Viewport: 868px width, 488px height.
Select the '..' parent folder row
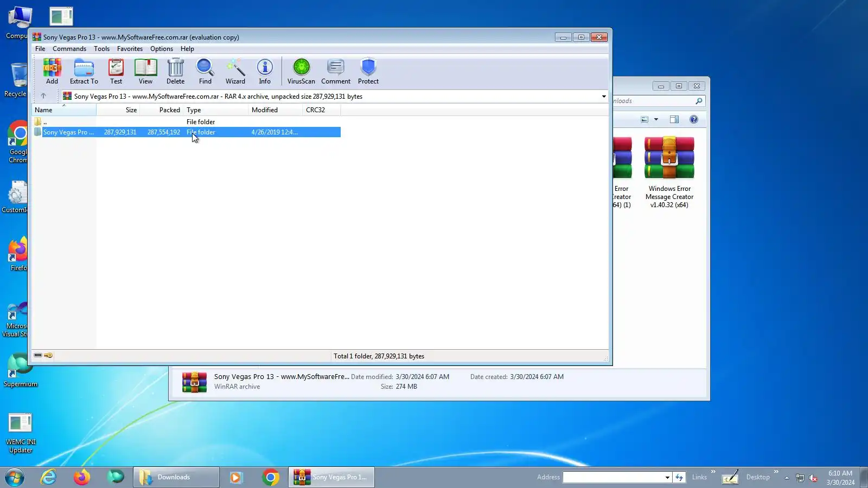[x=187, y=122]
